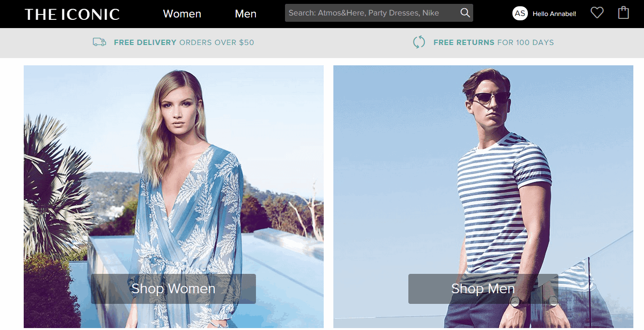Click the FOR 100 DAYS text
The height and width of the screenshot is (330, 644).
coord(525,43)
